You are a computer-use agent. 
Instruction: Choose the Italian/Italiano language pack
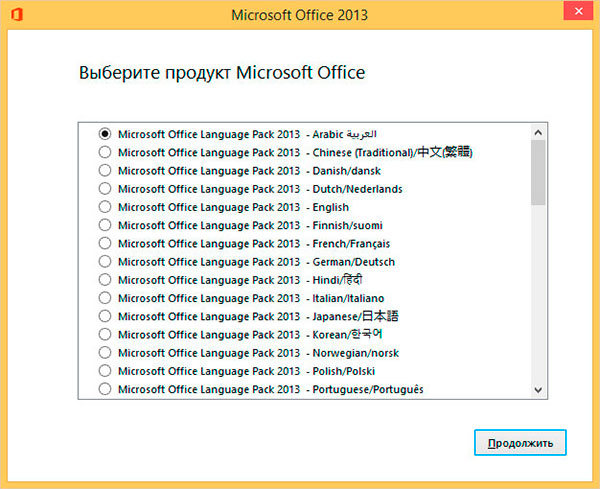click(x=105, y=298)
